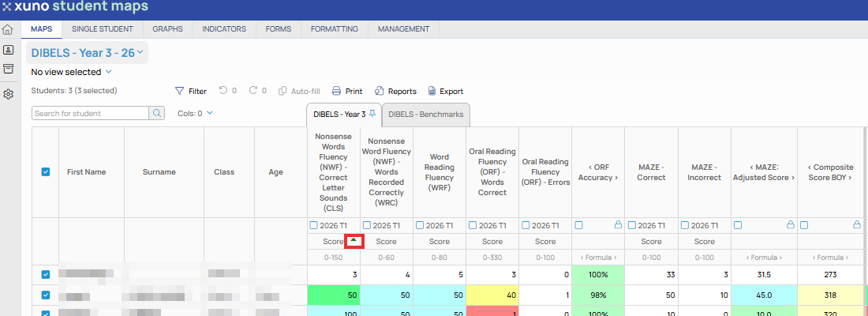868x316 pixels.
Task: Click the < ORF Accuracy > column header
Action: [x=598, y=172]
